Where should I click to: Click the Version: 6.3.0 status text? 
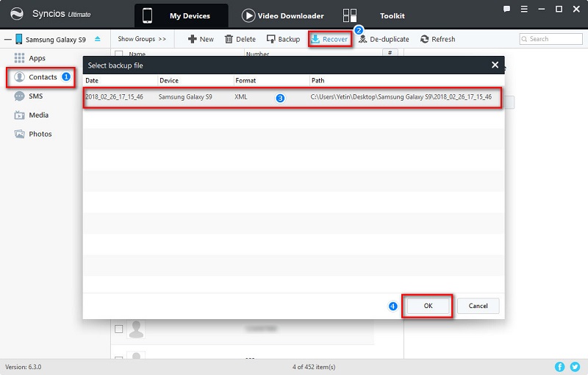24,367
